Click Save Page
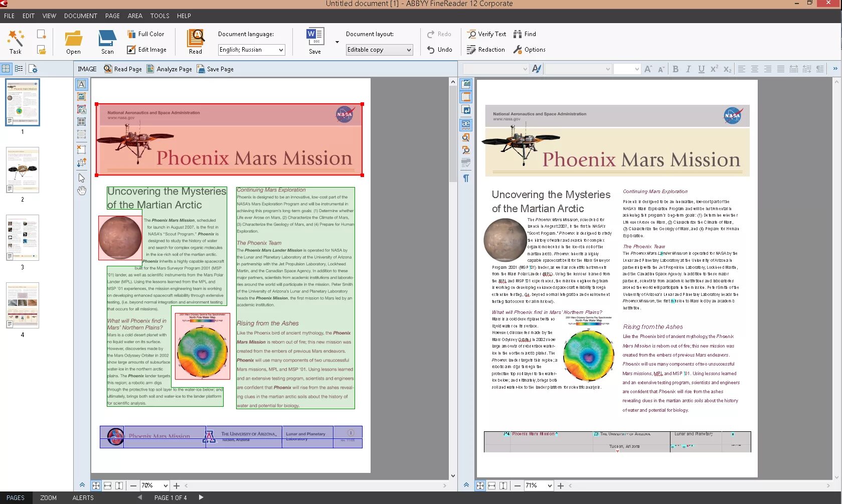Image resolution: width=842 pixels, height=504 pixels. [215, 69]
